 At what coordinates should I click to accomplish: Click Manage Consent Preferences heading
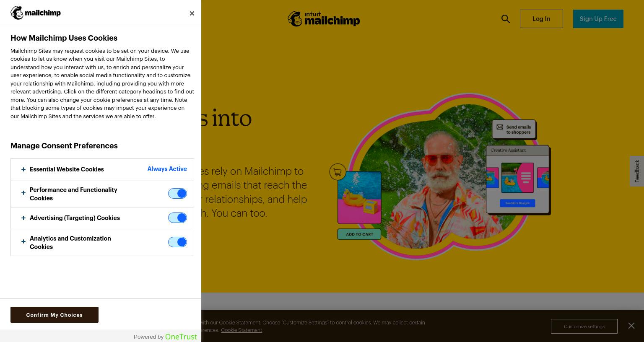[64, 146]
